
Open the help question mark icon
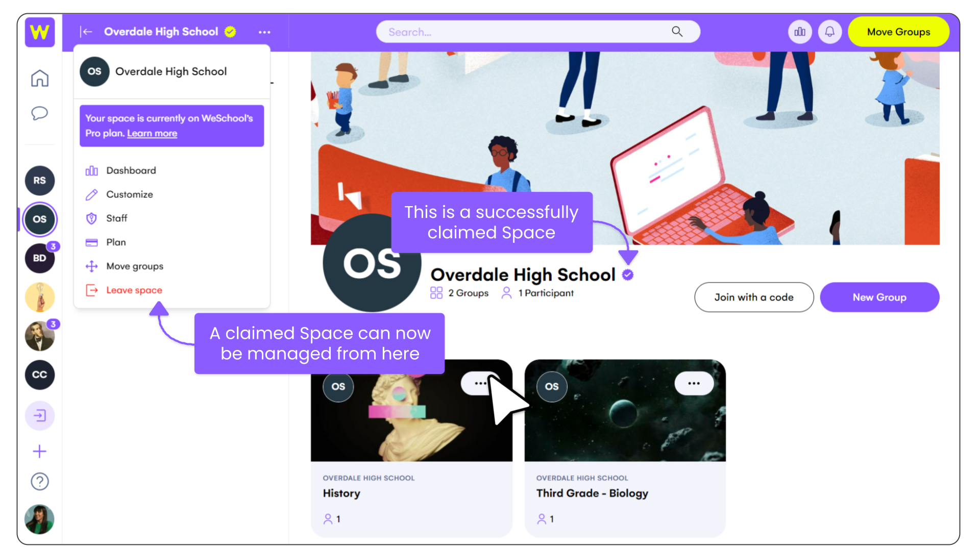pos(40,481)
